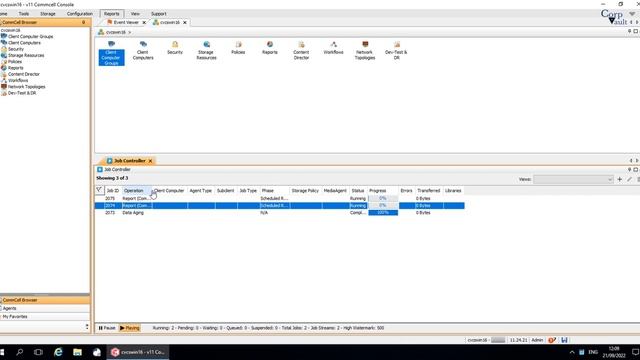Image resolution: width=640 pixels, height=360 pixels.
Task: Open the Support menu
Action: point(159,14)
